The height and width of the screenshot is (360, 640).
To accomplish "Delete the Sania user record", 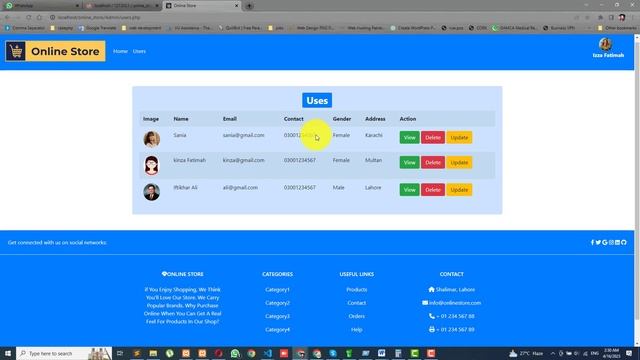I will pos(433,138).
